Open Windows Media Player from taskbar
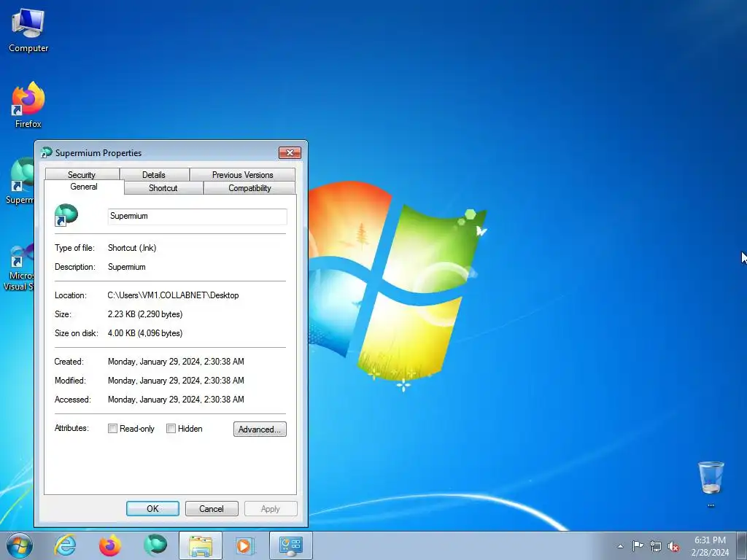Screen dimensions: 747x560 point(245,545)
